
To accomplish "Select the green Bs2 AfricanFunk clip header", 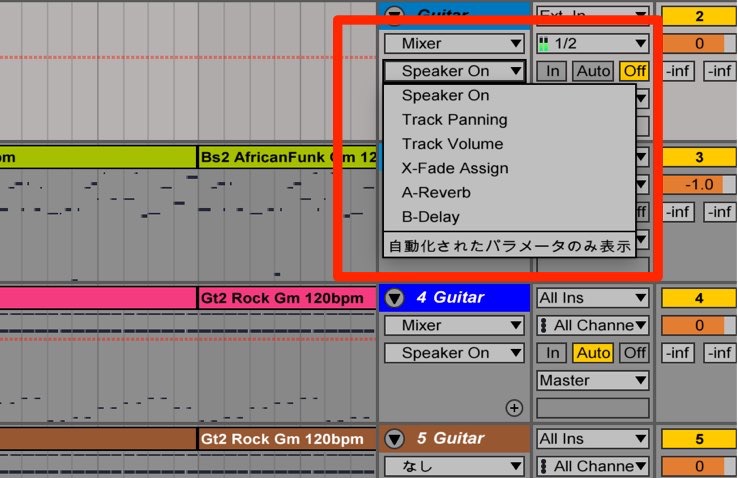I will [287, 157].
